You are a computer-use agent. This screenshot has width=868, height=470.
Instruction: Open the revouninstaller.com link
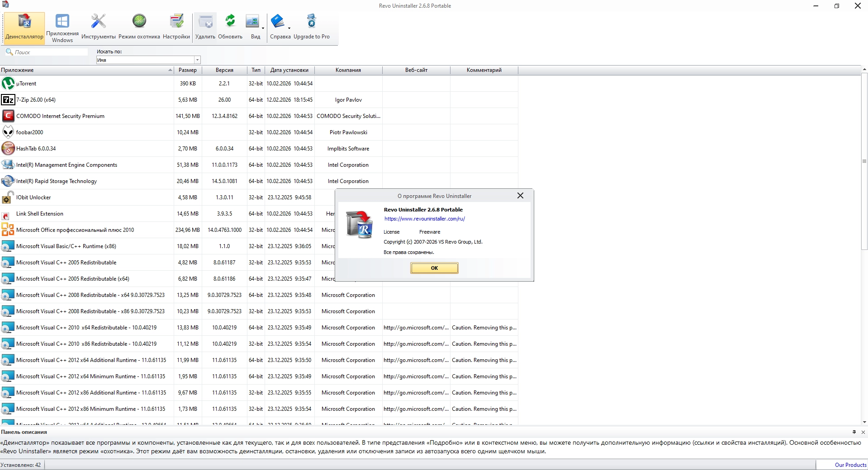(x=425, y=219)
